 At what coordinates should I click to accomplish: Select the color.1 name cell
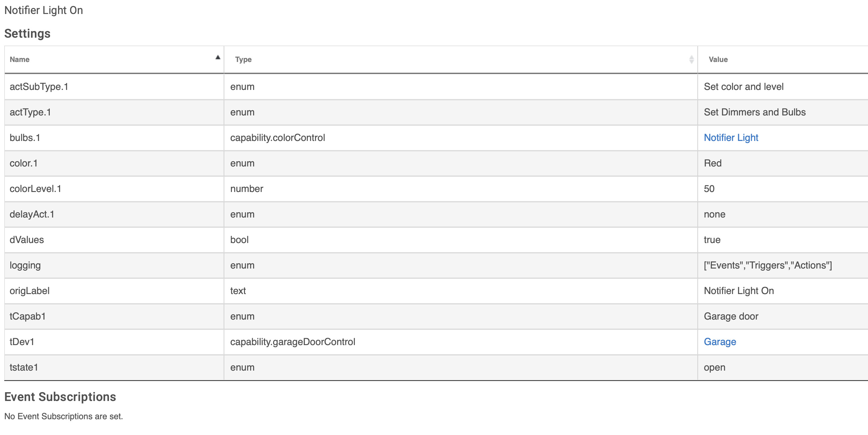[x=114, y=163]
